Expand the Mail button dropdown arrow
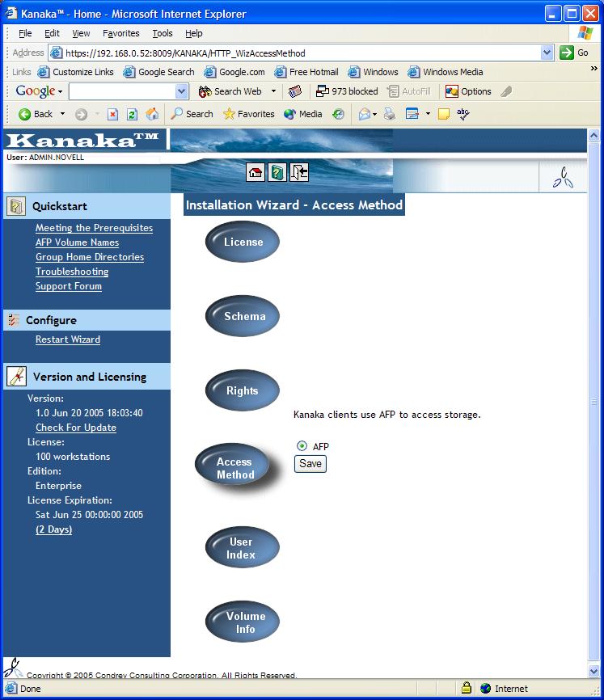604x700 pixels. [374, 114]
